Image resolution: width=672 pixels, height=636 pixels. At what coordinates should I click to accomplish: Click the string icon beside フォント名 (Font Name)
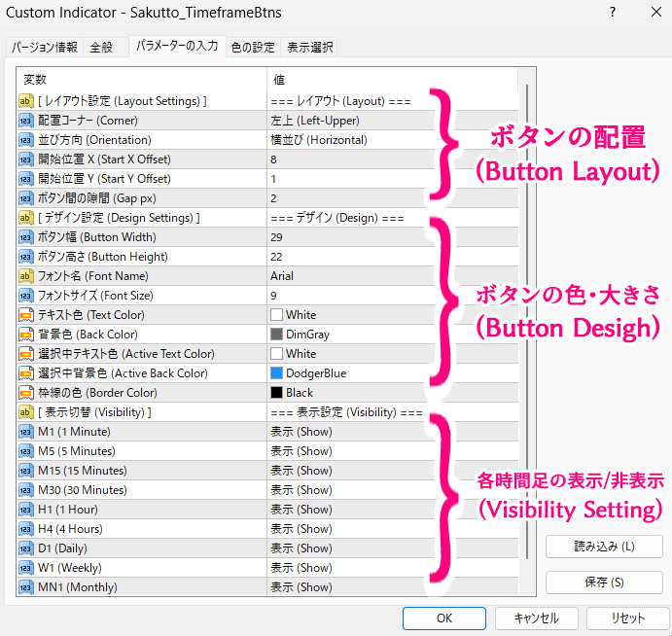pyautogui.click(x=26, y=276)
